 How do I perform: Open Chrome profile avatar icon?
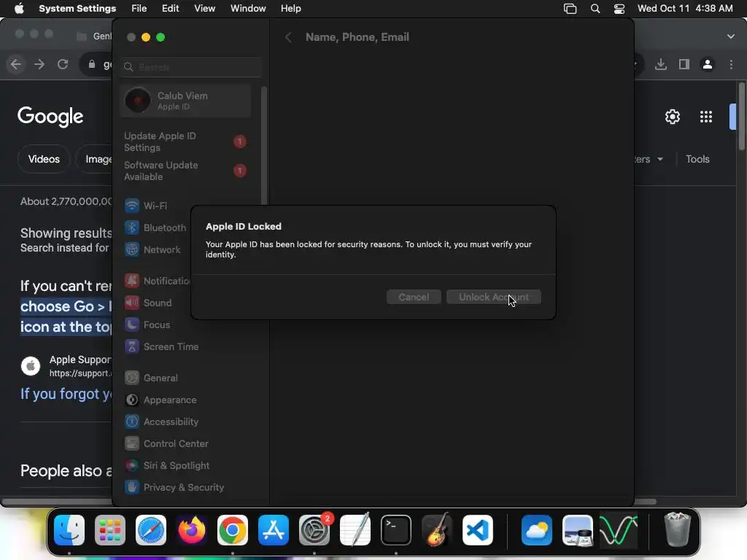coord(708,64)
